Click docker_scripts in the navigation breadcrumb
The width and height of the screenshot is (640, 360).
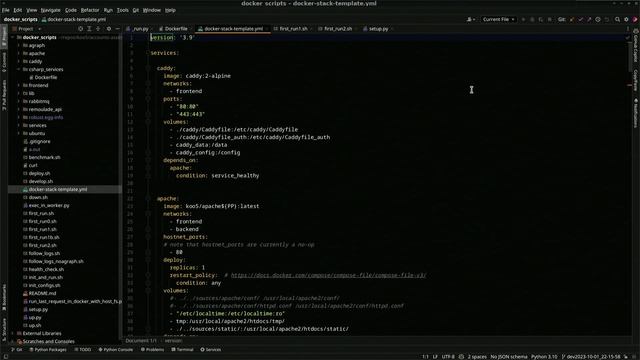(20, 19)
